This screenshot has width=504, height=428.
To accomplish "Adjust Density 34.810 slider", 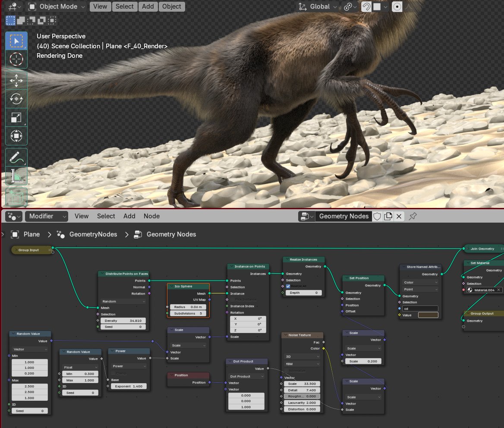I will click(x=123, y=321).
